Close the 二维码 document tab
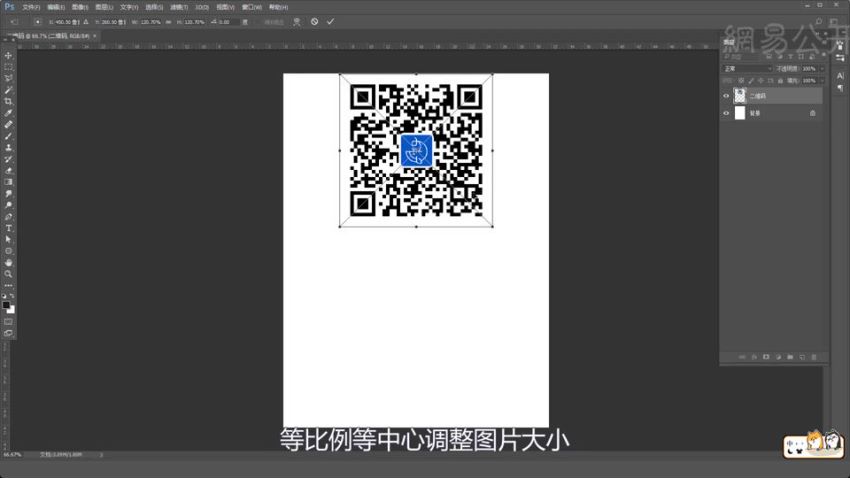This screenshot has width=850, height=478. pyautogui.click(x=95, y=36)
